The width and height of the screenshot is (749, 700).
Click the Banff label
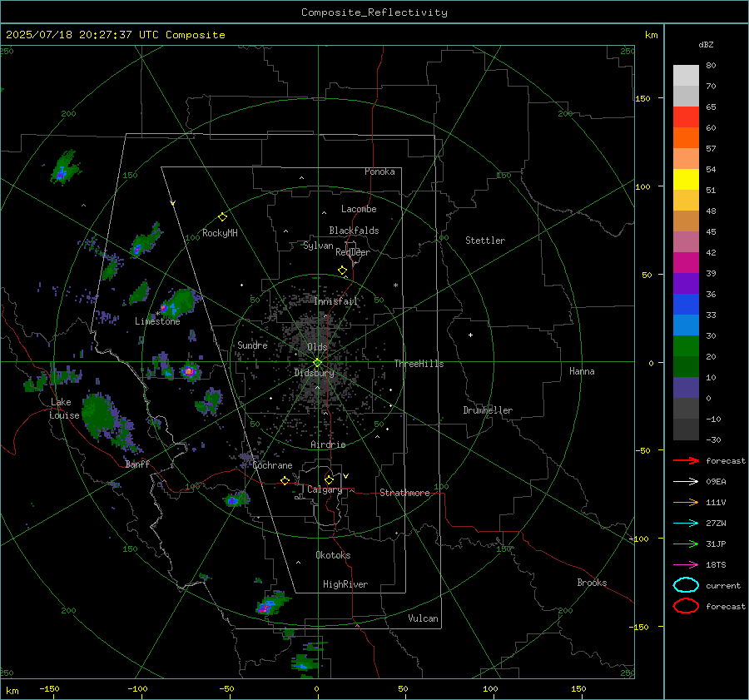pyautogui.click(x=137, y=464)
